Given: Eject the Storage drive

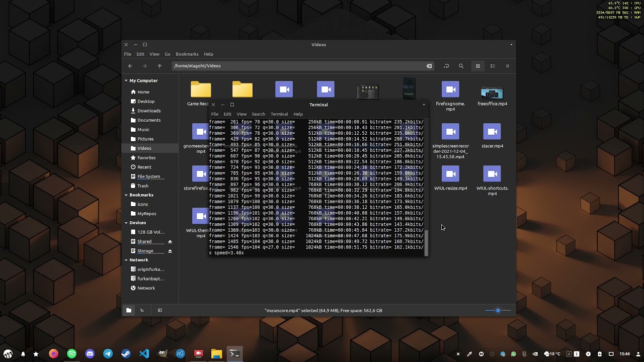Looking at the screenshot, I should click(x=170, y=251).
